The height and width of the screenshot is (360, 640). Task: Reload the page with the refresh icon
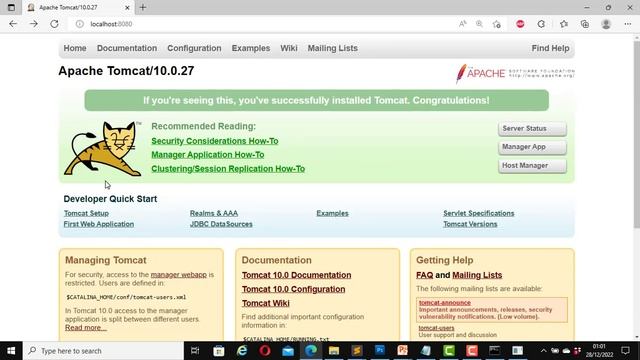point(54,24)
